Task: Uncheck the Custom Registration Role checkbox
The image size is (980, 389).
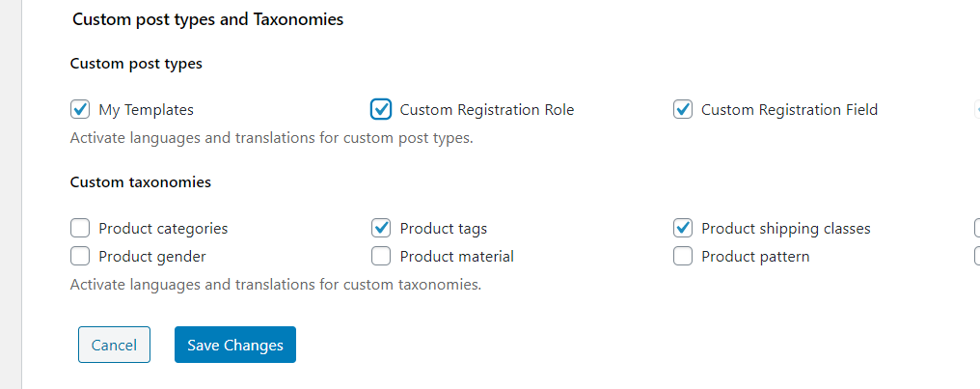Action: point(381,109)
